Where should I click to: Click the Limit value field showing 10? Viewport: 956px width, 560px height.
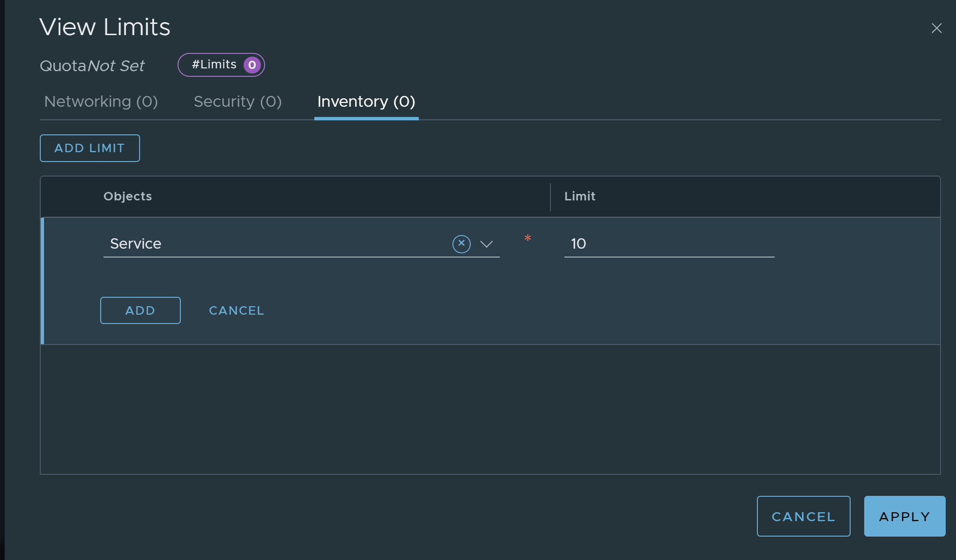click(x=669, y=244)
